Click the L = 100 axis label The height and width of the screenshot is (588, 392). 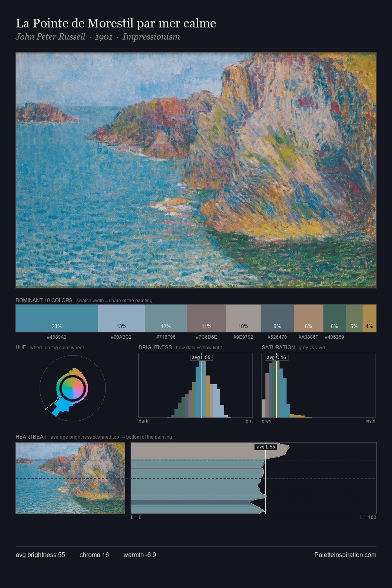pos(368,517)
